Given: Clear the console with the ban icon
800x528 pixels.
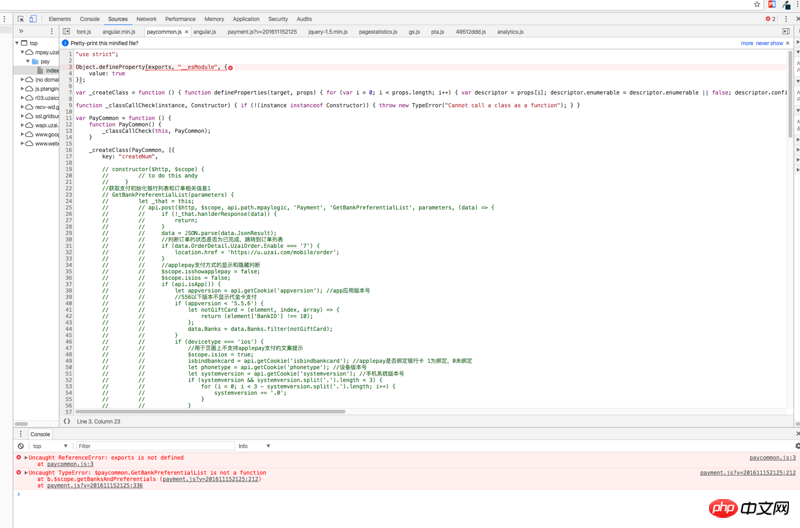Looking at the screenshot, I should coord(21,446).
